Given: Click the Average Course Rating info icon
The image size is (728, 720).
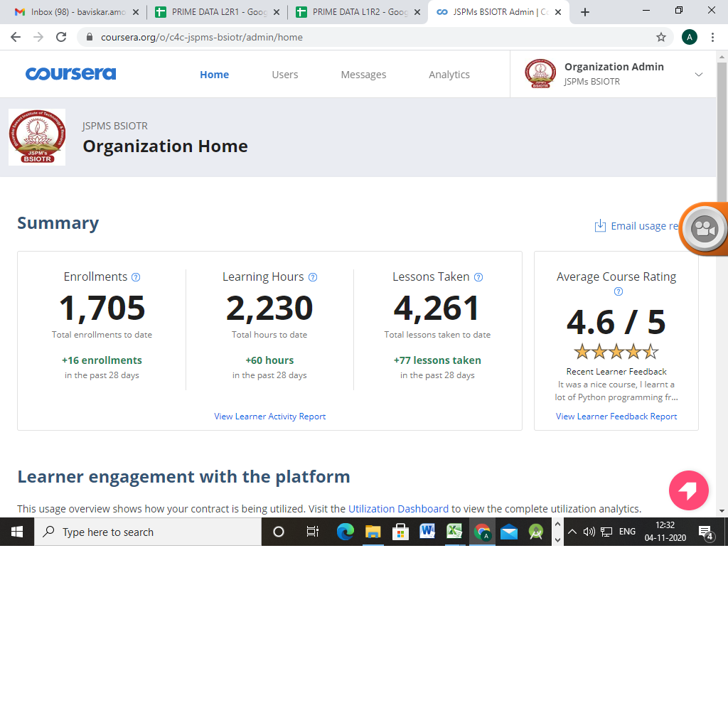Looking at the screenshot, I should tap(618, 291).
